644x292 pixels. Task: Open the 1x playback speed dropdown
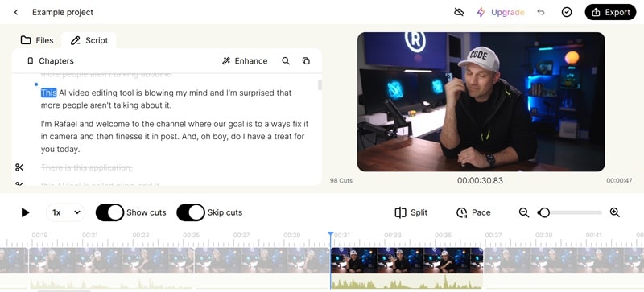pos(66,212)
